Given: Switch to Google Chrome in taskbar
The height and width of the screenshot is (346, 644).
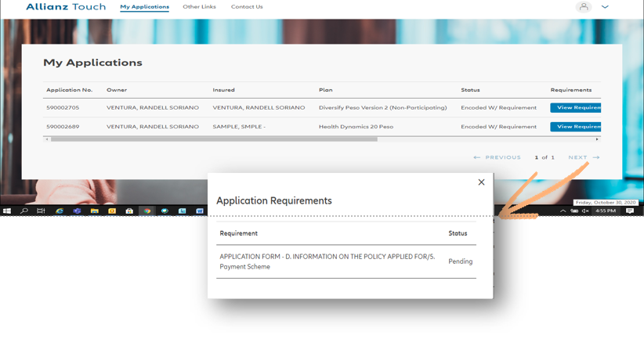Looking at the screenshot, I should 147,211.
